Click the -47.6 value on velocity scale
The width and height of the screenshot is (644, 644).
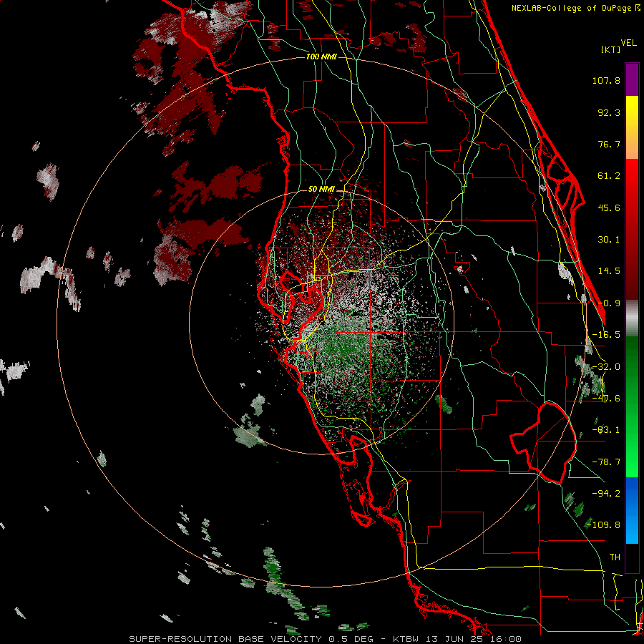(x=606, y=399)
